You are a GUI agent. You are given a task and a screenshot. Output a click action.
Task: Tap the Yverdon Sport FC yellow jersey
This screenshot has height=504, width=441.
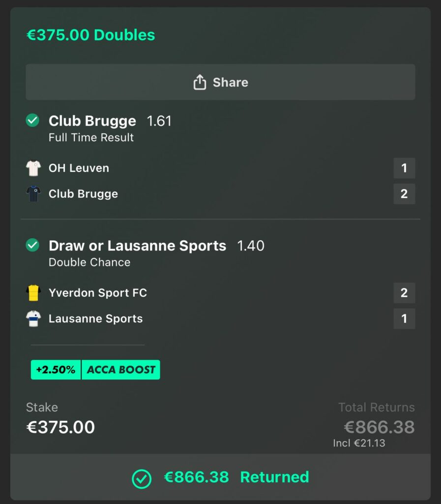tap(33, 293)
